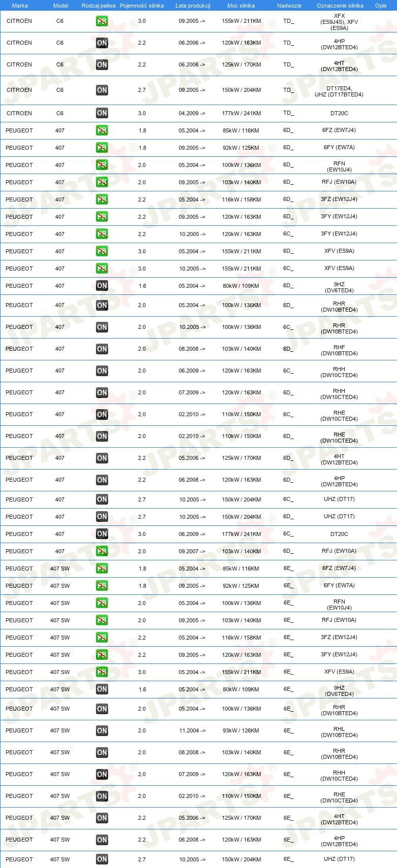The height and width of the screenshot is (868, 397).
Task: Click the petrol icon for Peugeot 407 SW 3.0 XFV
Action: pos(102,672)
